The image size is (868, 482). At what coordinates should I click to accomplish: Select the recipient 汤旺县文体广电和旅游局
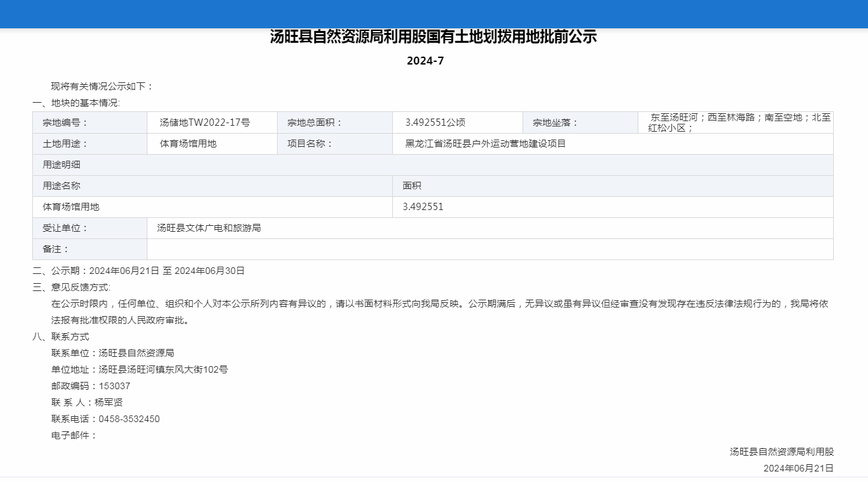point(209,228)
